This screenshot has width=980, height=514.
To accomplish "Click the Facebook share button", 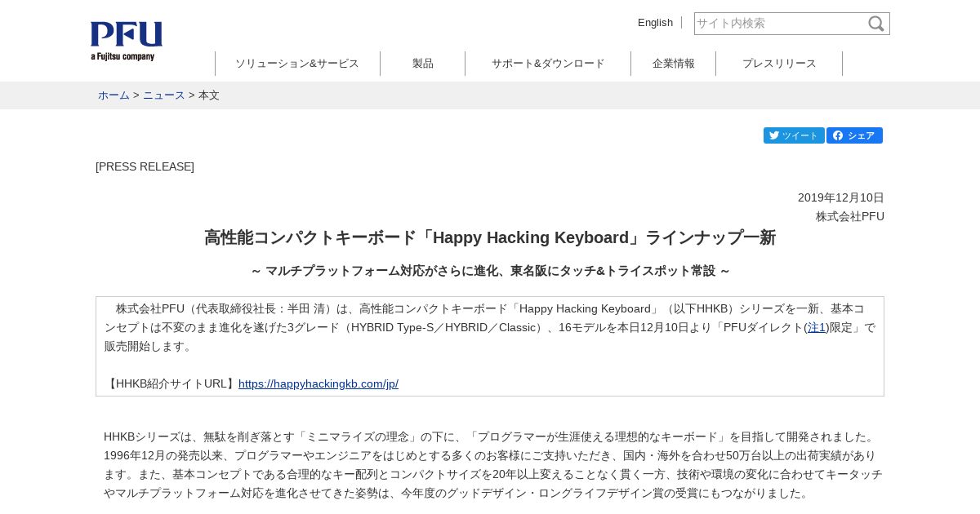I will coord(854,135).
